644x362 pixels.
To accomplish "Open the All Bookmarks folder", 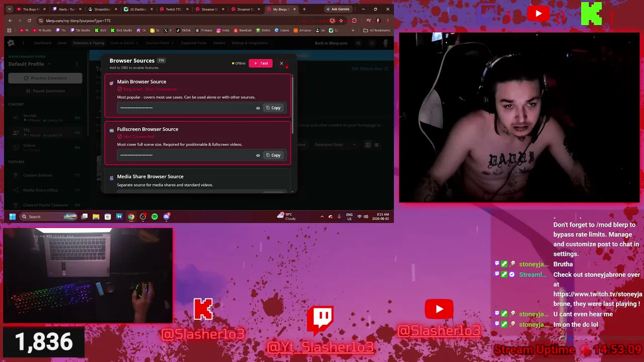I will 377,30.
